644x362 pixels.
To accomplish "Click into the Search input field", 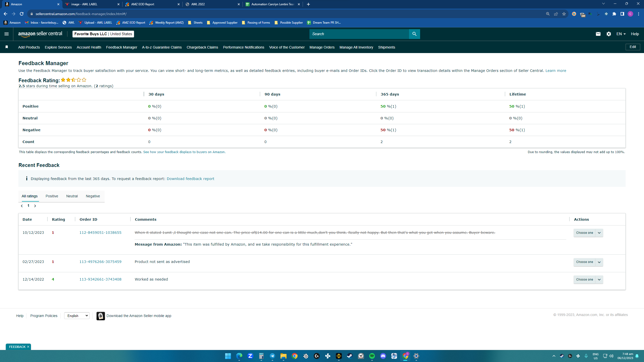I will click(x=359, y=34).
